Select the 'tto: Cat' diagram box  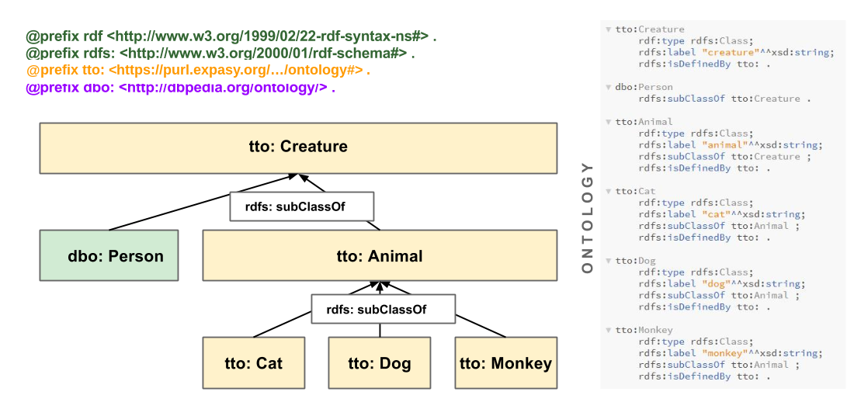[254, 362]
